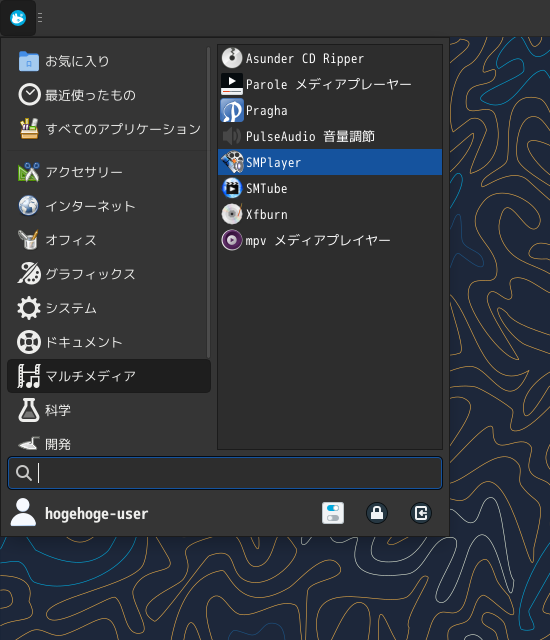Select the お気に入り category

[109, 61]
